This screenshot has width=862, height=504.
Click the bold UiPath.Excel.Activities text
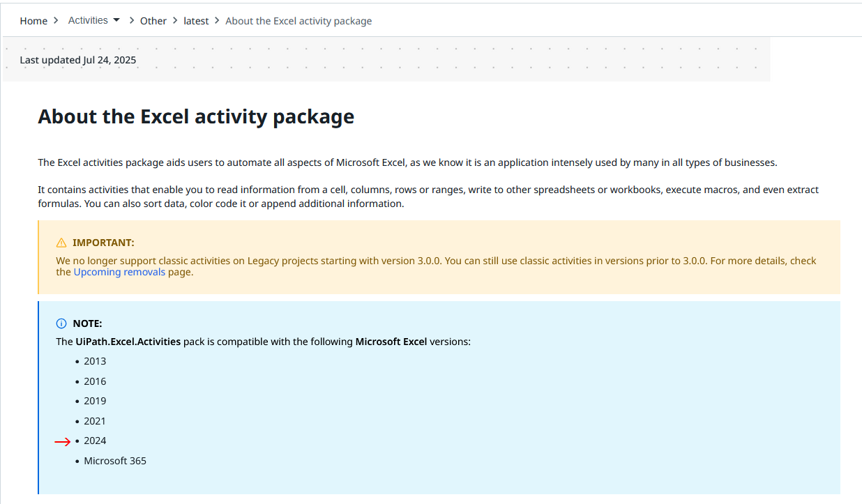point(128,342)
